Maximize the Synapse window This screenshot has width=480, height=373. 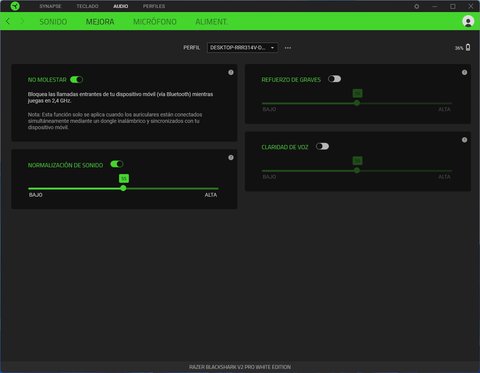pos(453,6)
